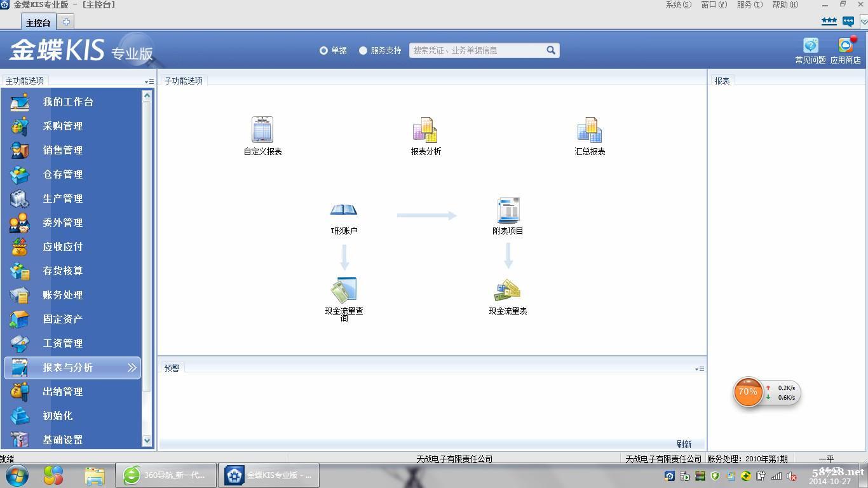Open 主功能选项 panel dropdown menu

click(x=149, y=81)
